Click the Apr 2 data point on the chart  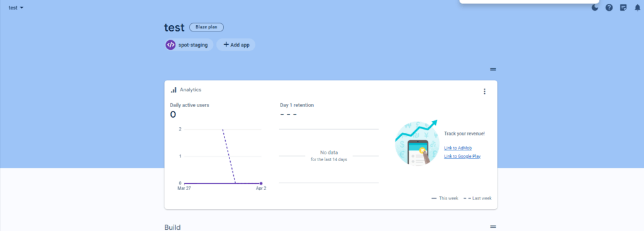coord(261,183)
